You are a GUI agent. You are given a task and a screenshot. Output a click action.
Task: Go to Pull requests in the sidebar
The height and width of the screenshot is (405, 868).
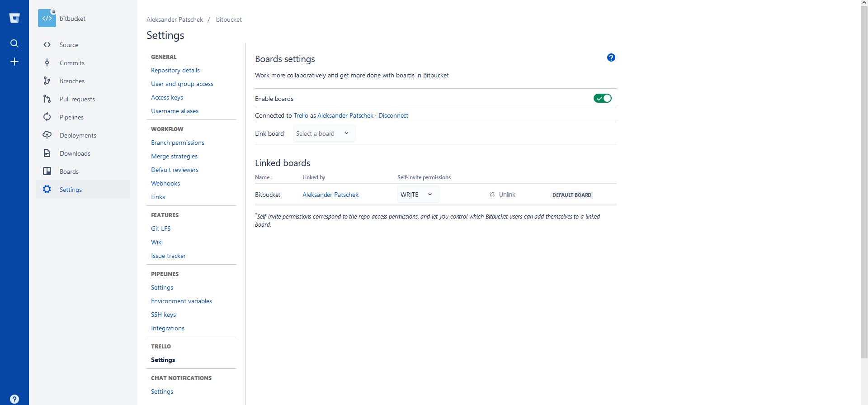tap(77, 99)
